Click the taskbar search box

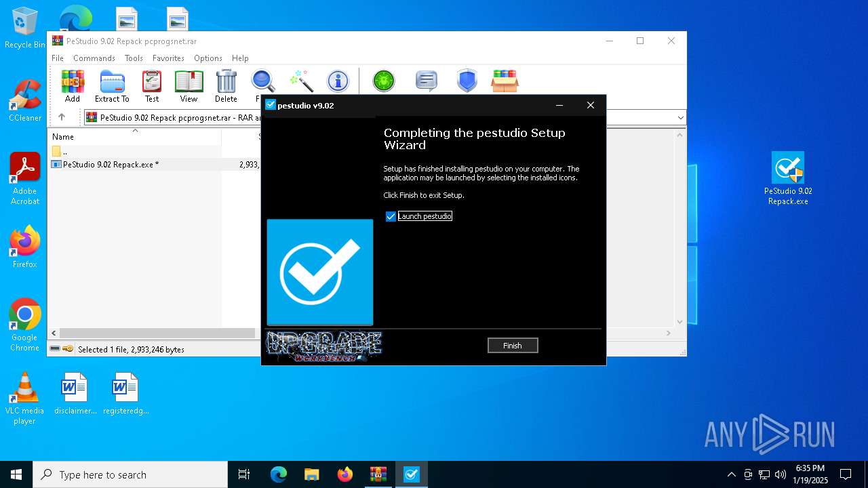[130, 474]
